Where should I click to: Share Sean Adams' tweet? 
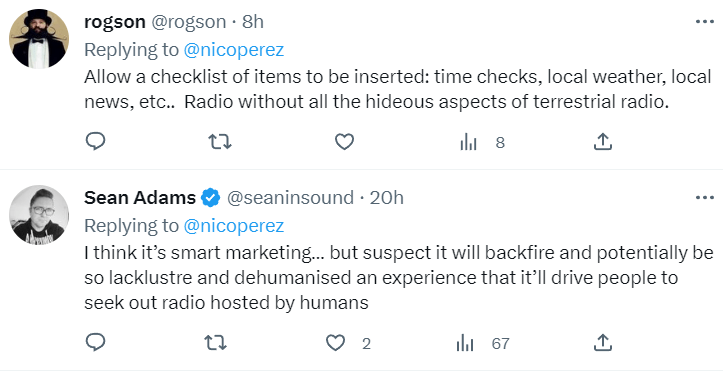[x=603, y=343]
